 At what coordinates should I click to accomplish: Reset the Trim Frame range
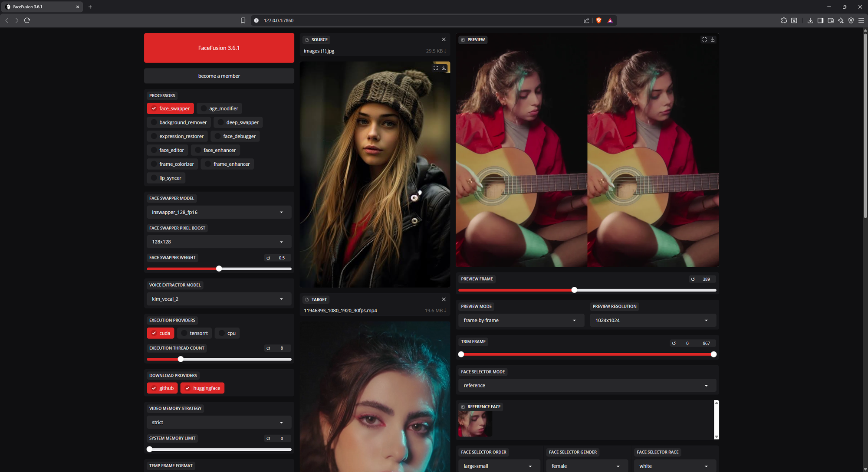(x=674, y=343)
